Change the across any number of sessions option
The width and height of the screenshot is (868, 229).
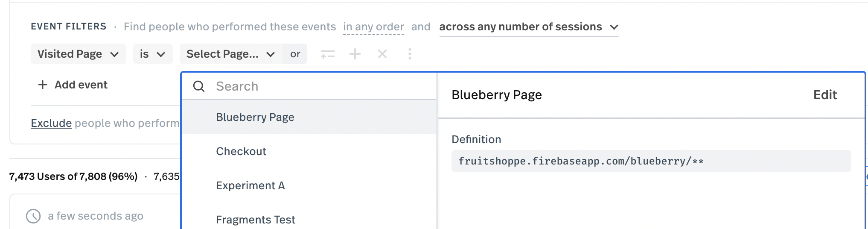point(529,27)
